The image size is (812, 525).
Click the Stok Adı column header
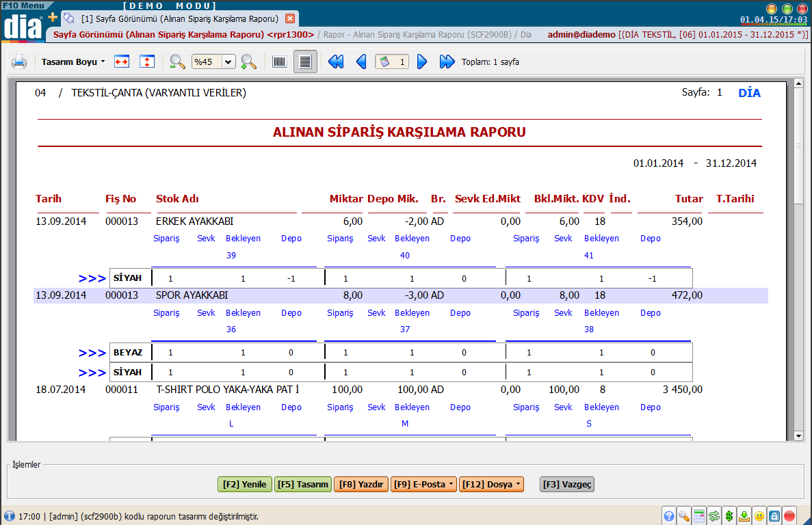point(177,199)
